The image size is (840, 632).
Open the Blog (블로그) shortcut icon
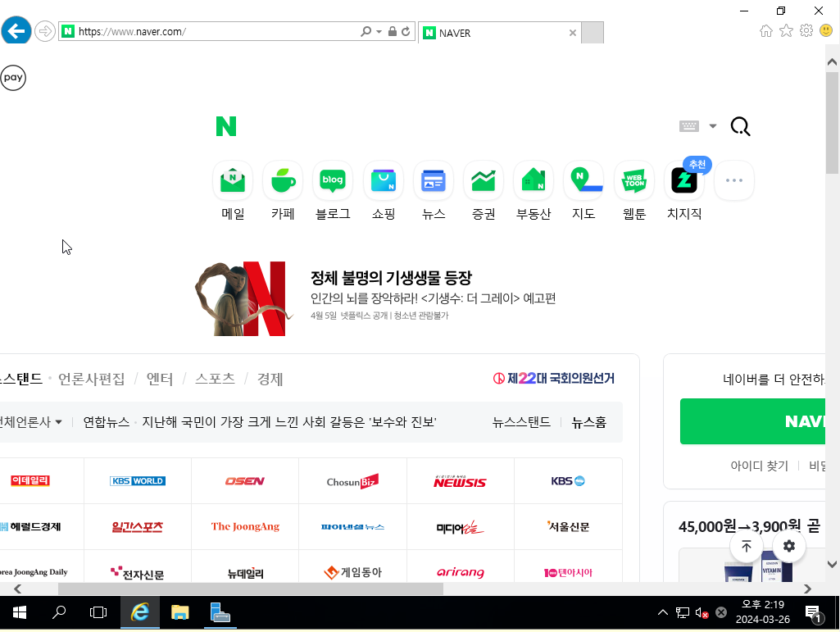(x=333, y=180)
